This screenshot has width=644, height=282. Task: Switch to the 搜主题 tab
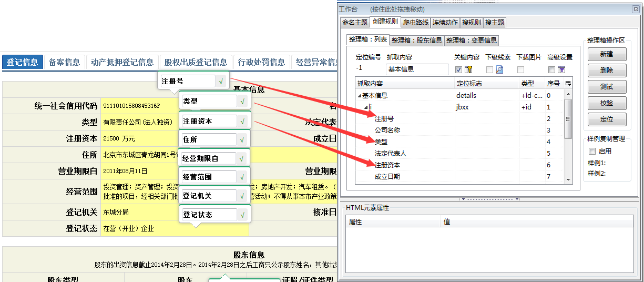click(x=495, y=22)
